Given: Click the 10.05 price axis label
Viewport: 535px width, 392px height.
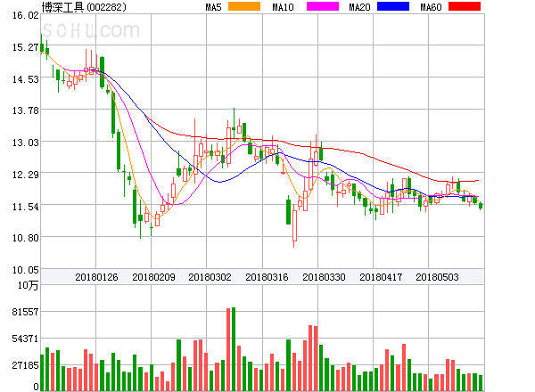Looking at the screenshot, I should coord(26,270).
